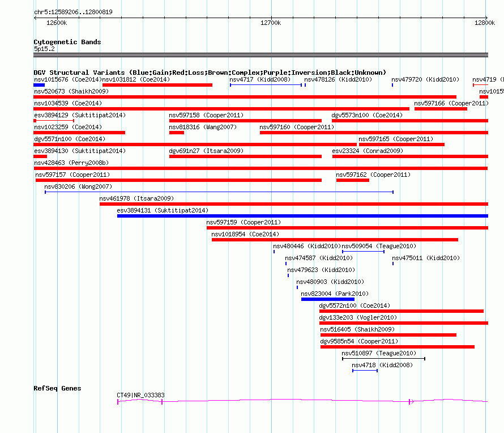
Task: Click the nsv480446 (Kidd2010) label
Action: [x=306, y=246]
